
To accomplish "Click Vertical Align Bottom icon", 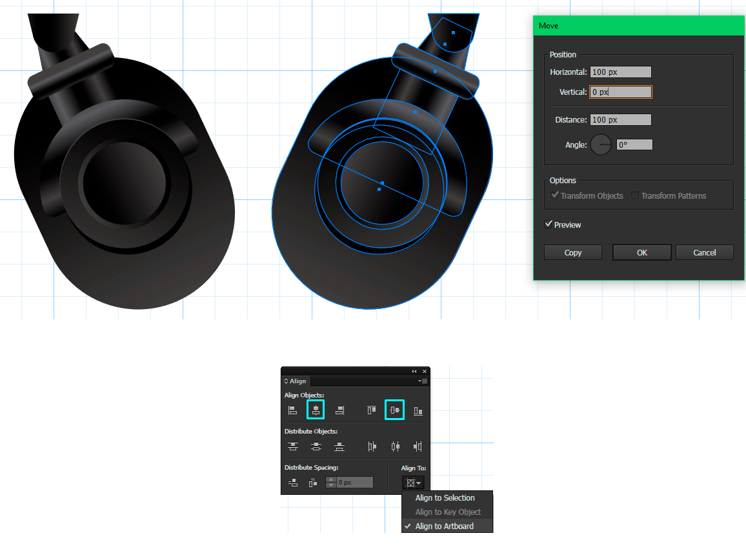I will click(418, 410).
